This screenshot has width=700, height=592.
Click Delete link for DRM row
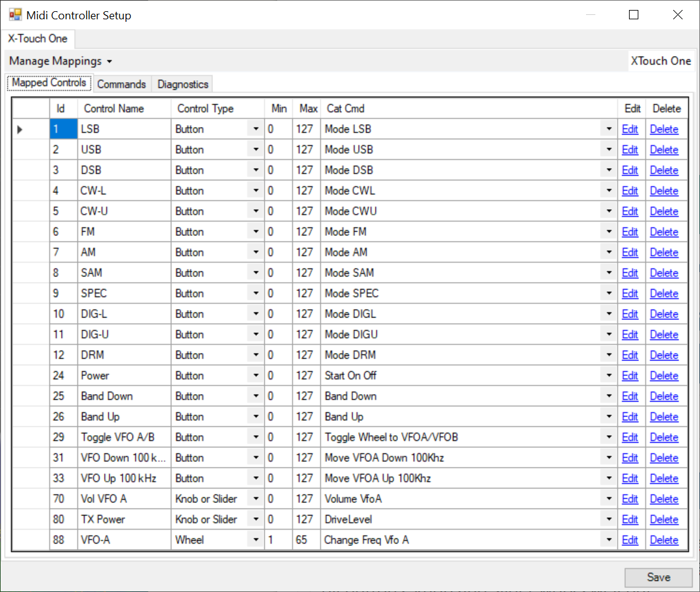point(664,355)
